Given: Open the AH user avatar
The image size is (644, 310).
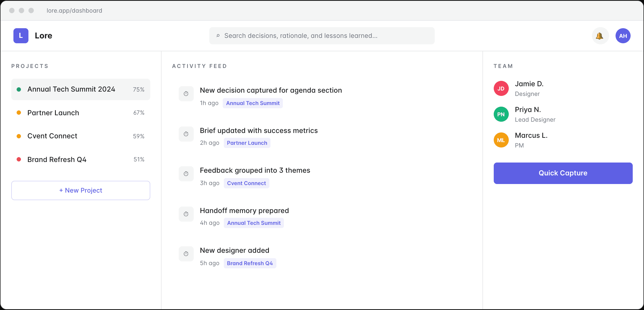Looking at the screenshot, I should click(x=623, y=36).
